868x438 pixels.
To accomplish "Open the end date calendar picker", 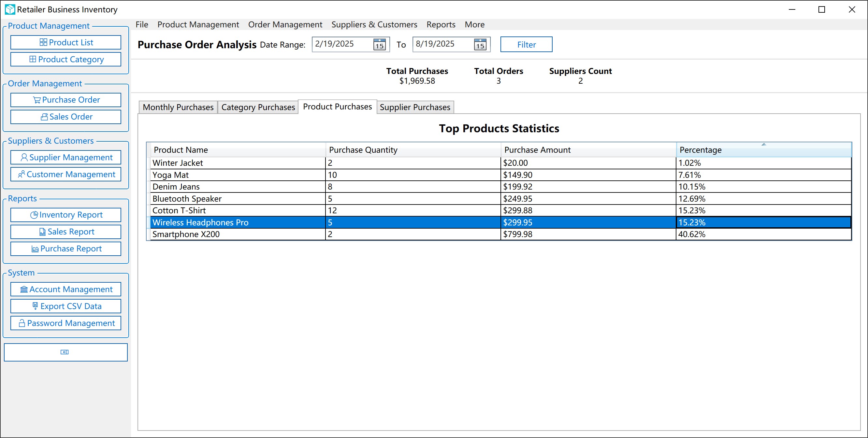I will tap(480, 44).
